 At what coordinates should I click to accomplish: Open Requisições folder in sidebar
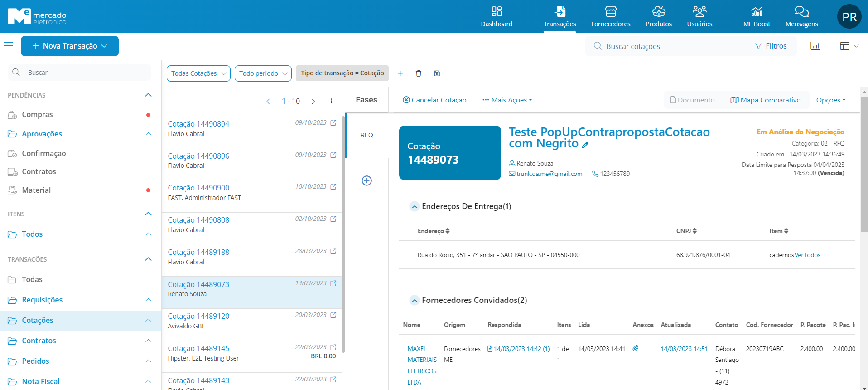[x=42, y=300]
